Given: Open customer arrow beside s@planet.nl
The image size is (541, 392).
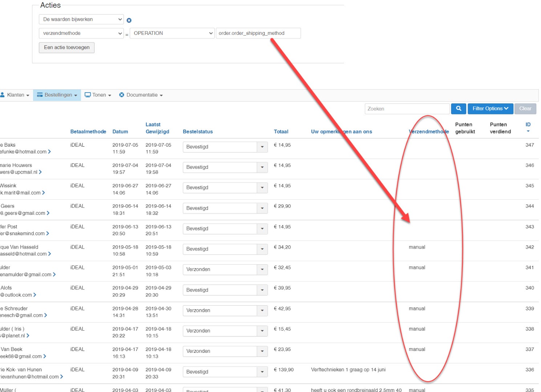Looking at the screenshot, I should click(28, 335).
